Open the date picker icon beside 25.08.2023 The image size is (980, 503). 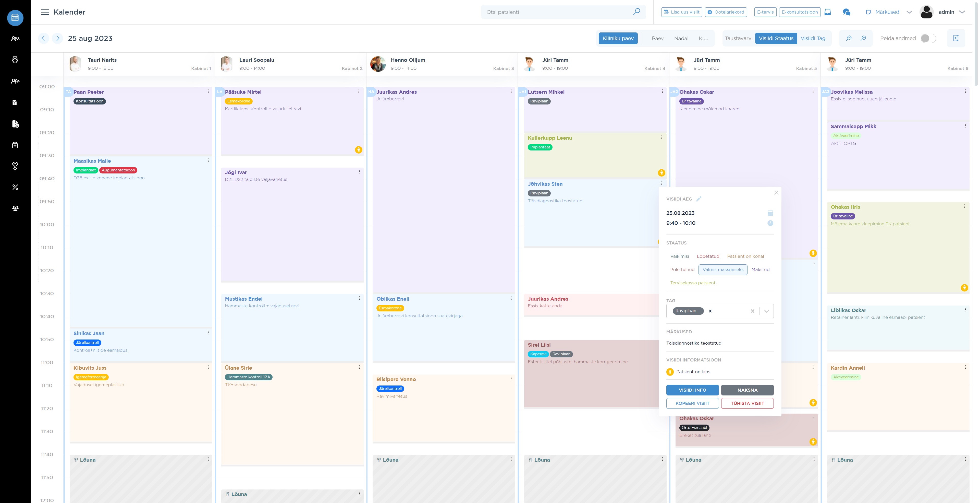point(770,213)
